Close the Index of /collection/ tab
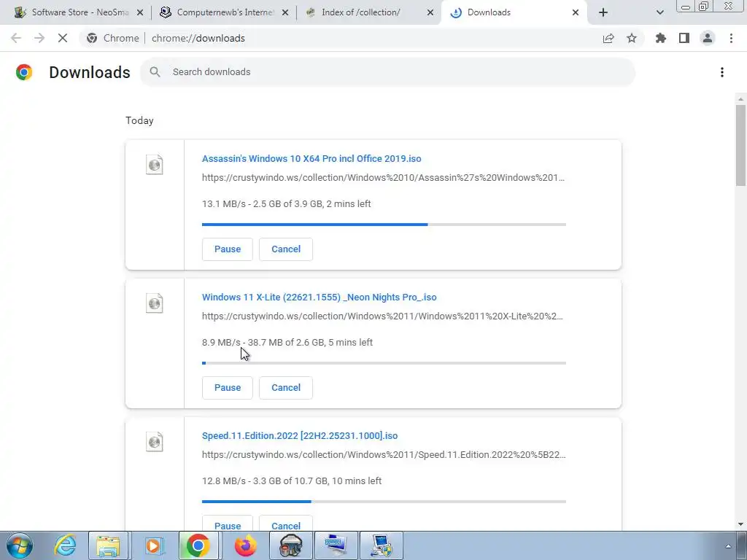 click(x=430, y=12)
